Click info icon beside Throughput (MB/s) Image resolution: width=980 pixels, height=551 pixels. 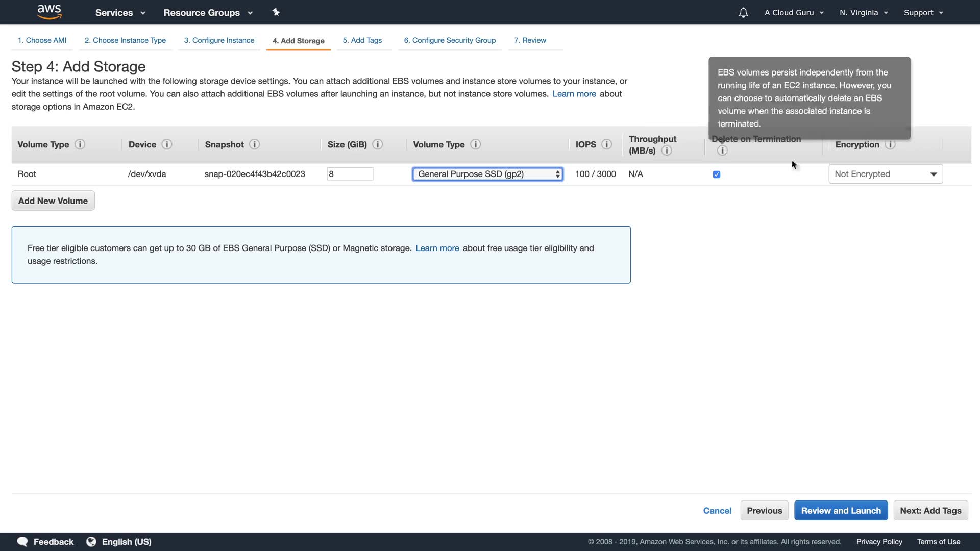(667, 151)
